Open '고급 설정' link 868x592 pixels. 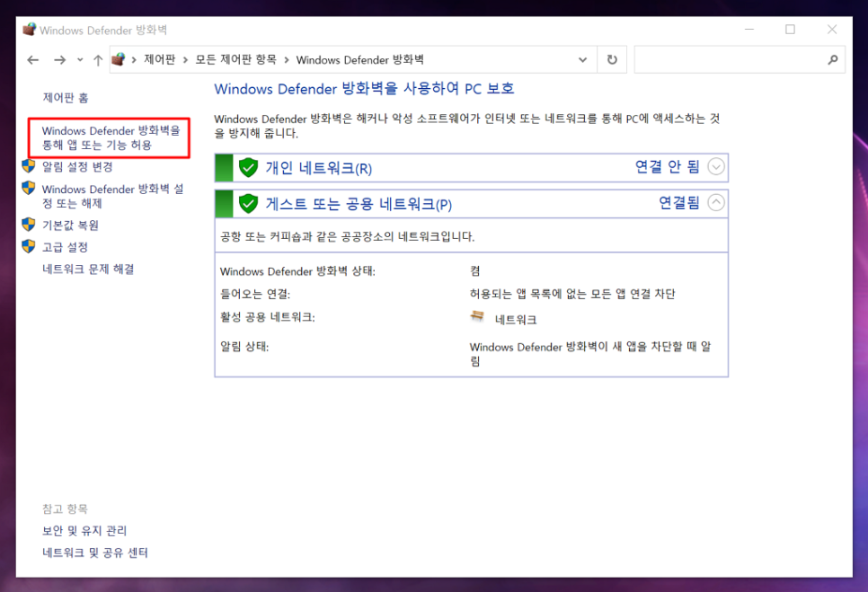point(65,247)
